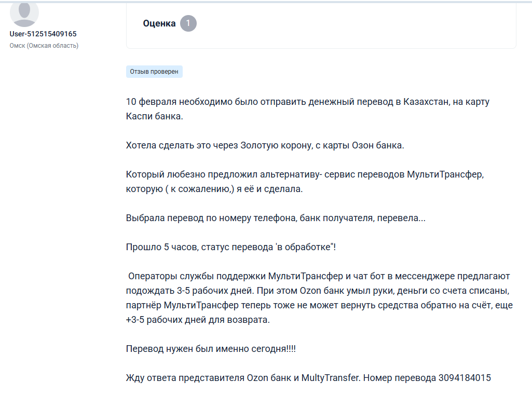Click the user's gray avatar icon
The width and height of the screenshot is (532, 395).
(24, 13)
